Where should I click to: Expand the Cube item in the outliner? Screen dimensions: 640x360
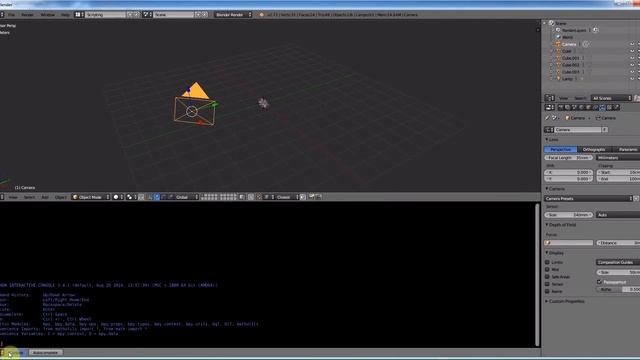pos(552,51)
